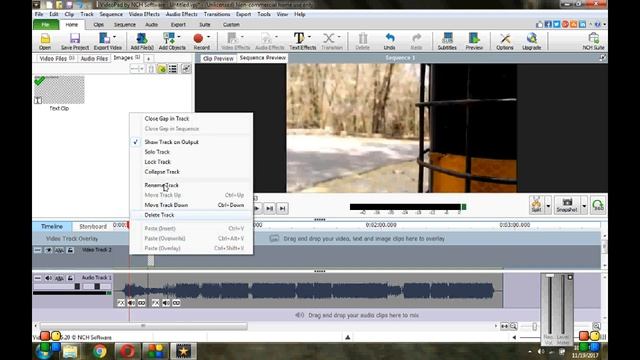Open Audio Track 1 effects icon
640x360 pixels.
(x=59, y=278)
